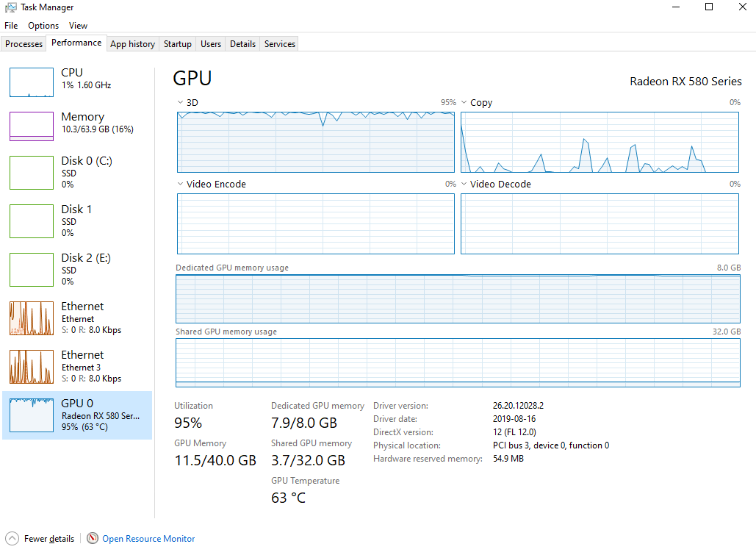Viewport: 756px width, 555px height.
Task: Switch to the Users tab
Action: 211,44
